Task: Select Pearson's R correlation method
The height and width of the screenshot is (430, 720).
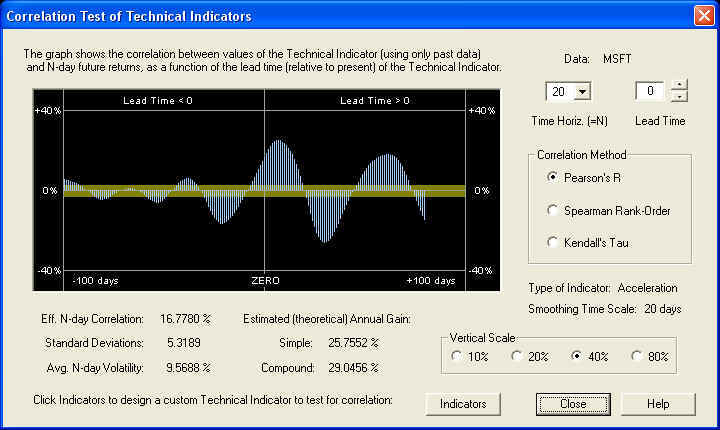Action: pyautogui.click(x=584, y=177)
